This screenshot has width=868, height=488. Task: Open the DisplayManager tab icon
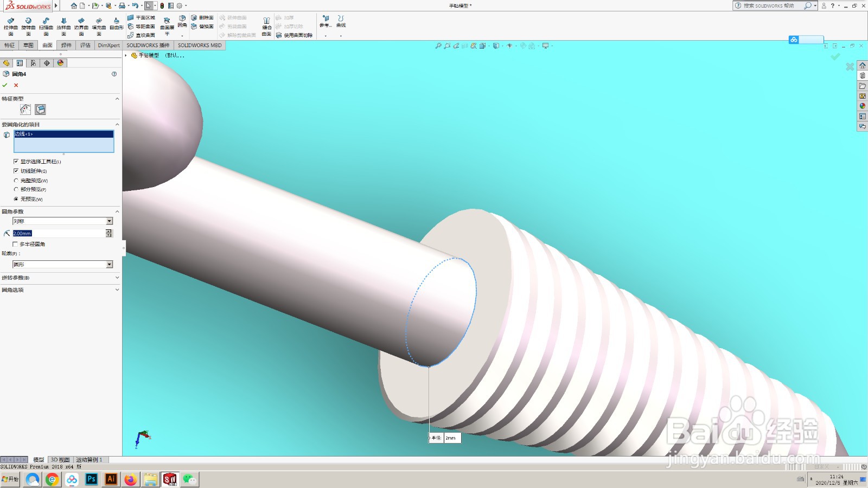coord(60,63)
